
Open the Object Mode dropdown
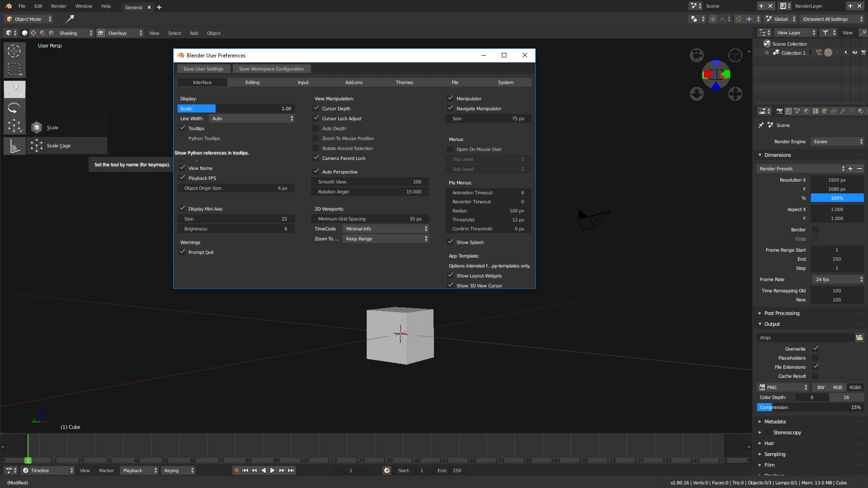point(29,19)
